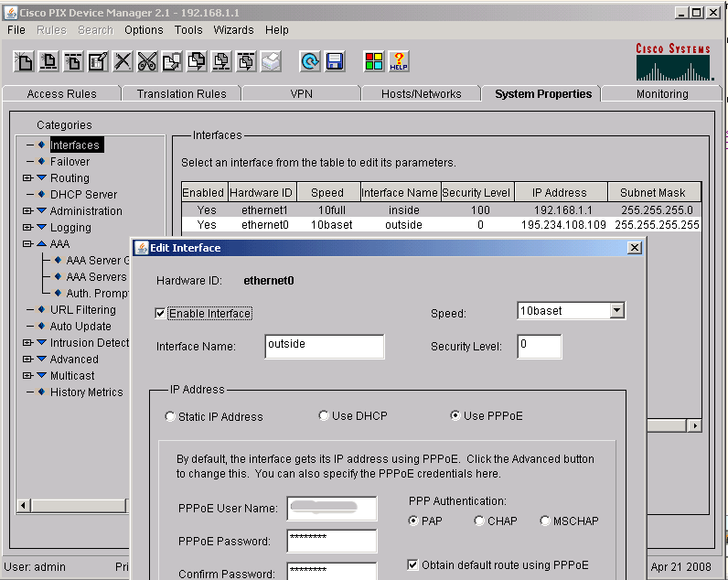Click the Refresh circular arrow icon

coord(310,61)
